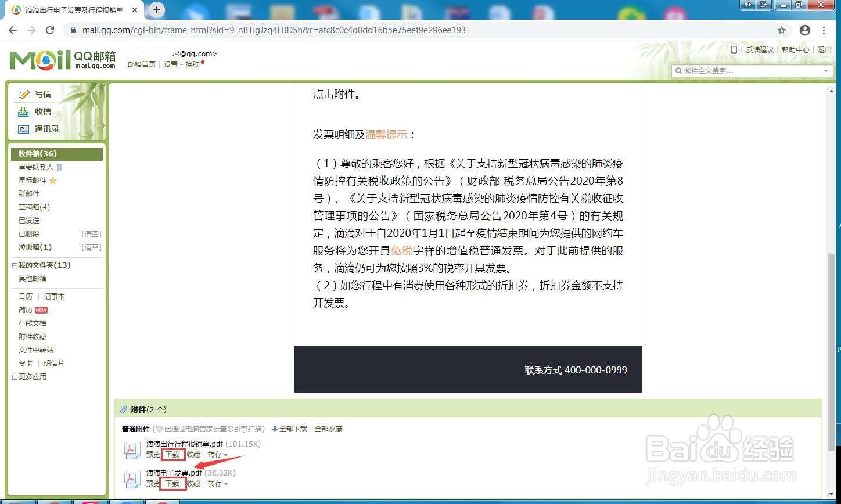Expand the 我的文件夹(13) tree
841x504 pixels.
click(15, 265)
